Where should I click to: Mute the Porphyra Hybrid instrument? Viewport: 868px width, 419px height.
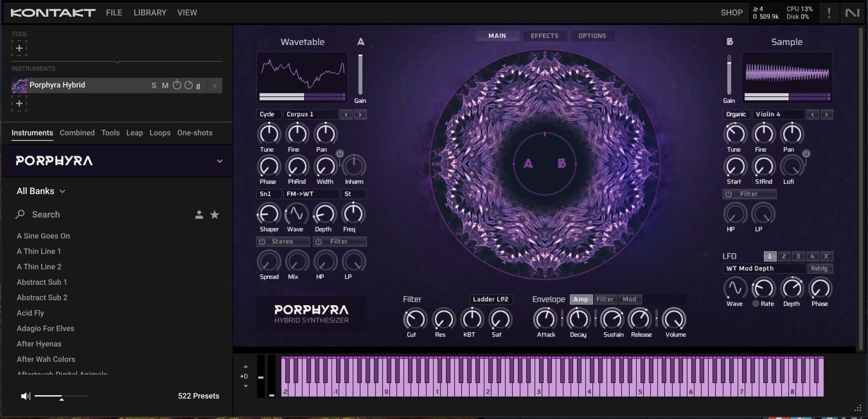pos(165,85)
